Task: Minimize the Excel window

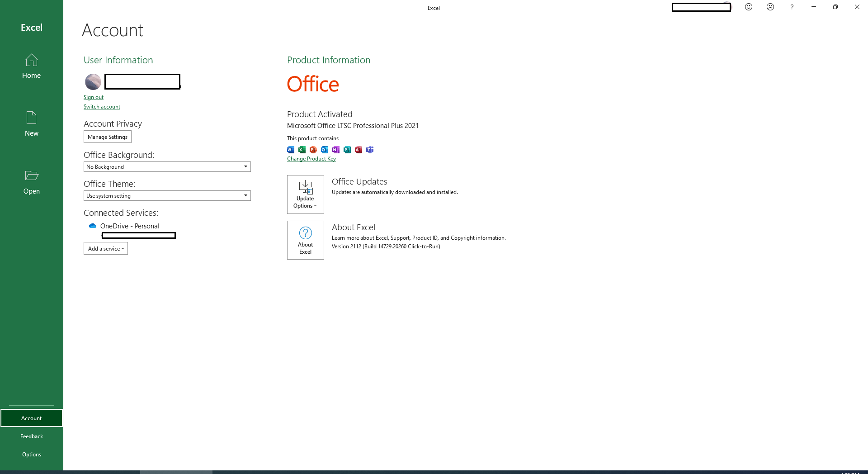Action: pos(814,7)
